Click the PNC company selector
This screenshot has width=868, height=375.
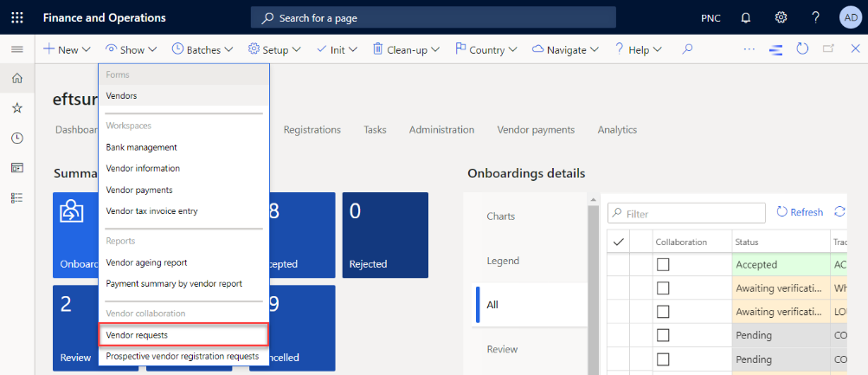coord(710,18)
